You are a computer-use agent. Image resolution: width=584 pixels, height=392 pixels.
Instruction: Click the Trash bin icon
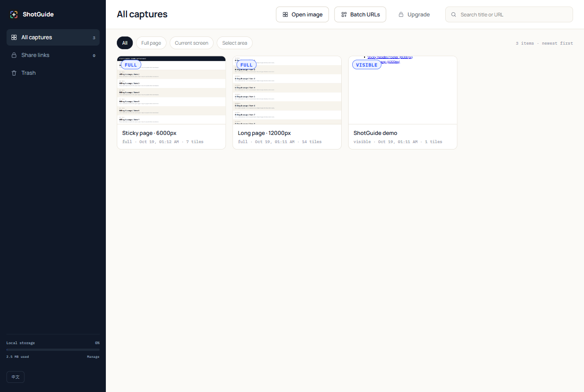point(14,73)
